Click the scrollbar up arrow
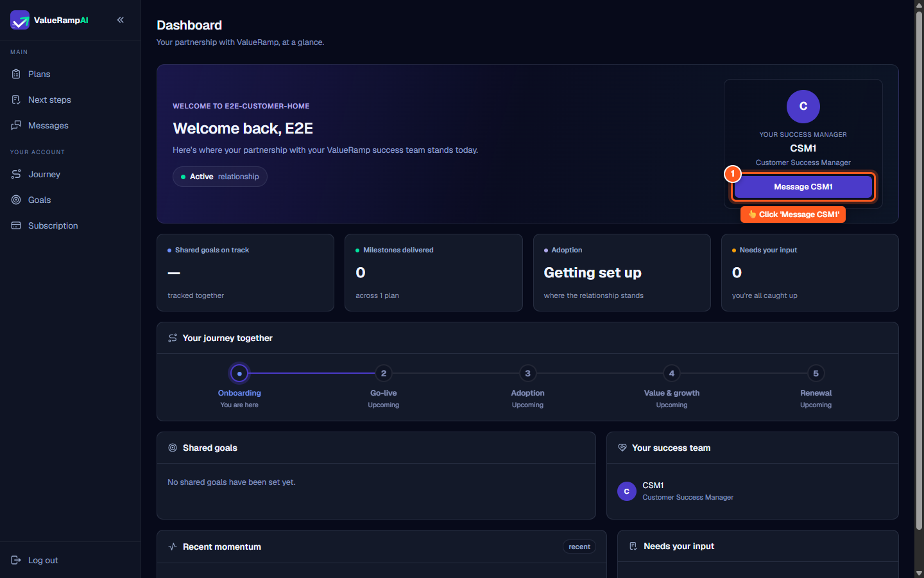924x578 pixels. tap(919, 4)
